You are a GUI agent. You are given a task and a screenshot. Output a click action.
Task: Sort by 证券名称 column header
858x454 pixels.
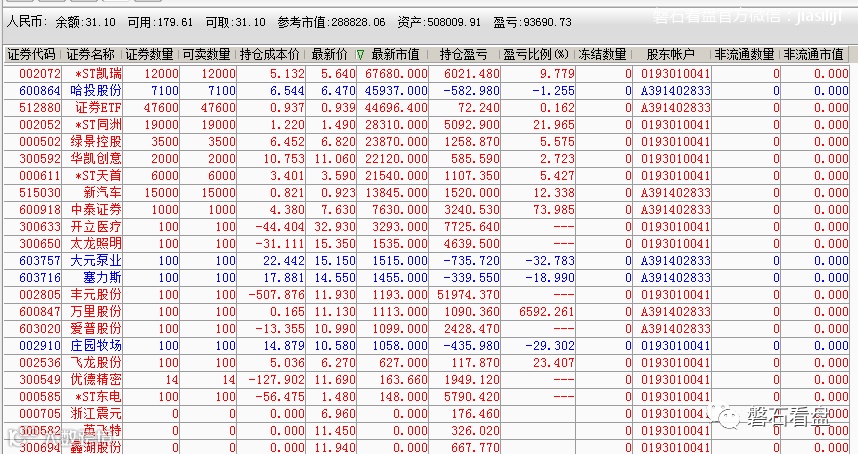tap(91, 55)
